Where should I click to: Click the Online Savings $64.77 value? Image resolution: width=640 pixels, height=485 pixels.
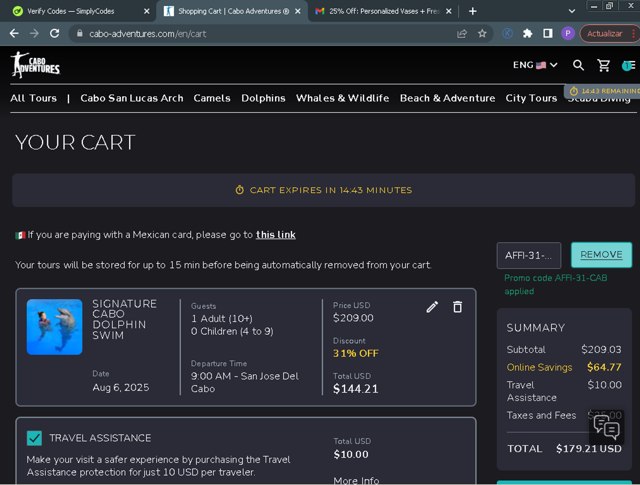tap(604, 367)
